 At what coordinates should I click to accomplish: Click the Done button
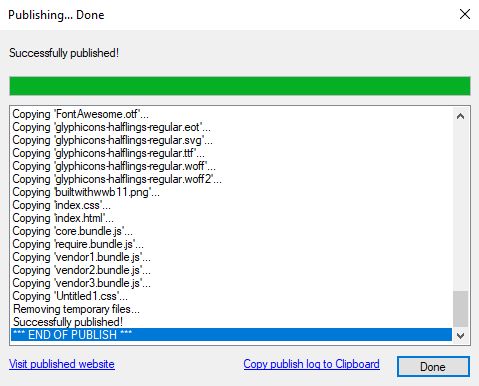(x=433, y=367)
